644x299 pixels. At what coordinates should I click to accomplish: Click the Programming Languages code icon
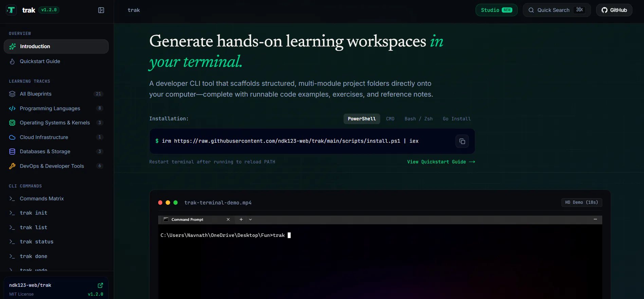click(12, 108)
